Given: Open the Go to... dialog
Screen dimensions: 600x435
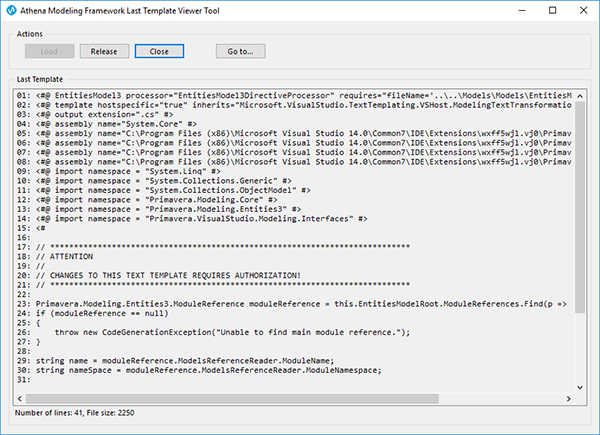Looking at the screenshot, I should coord(241,51).
